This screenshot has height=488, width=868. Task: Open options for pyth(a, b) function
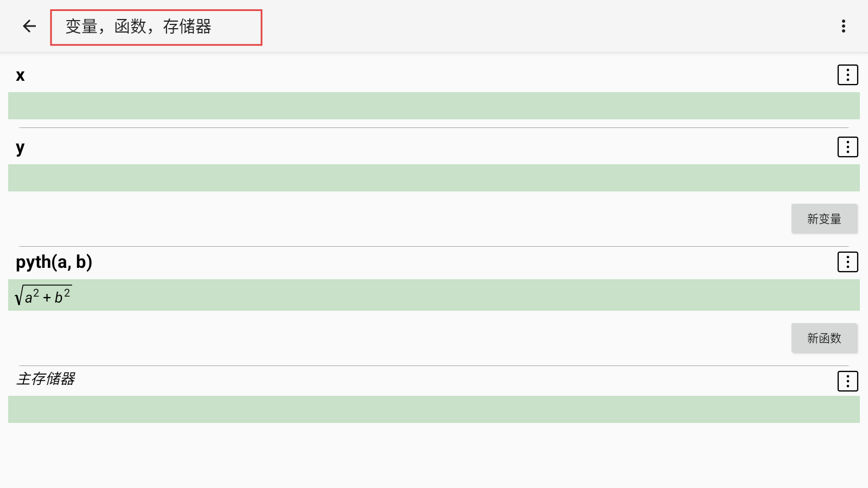[848, 262]
